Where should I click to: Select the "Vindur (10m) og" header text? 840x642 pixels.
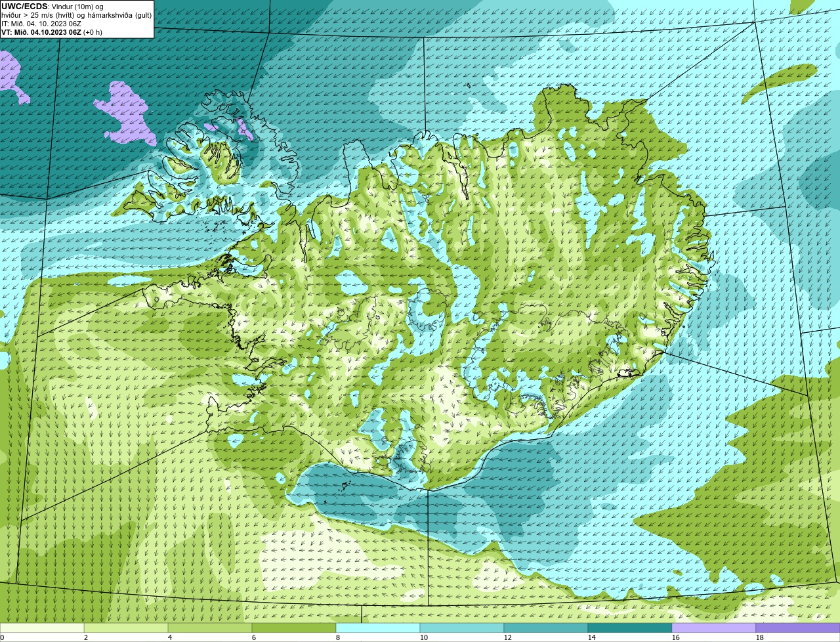point(77,7)
